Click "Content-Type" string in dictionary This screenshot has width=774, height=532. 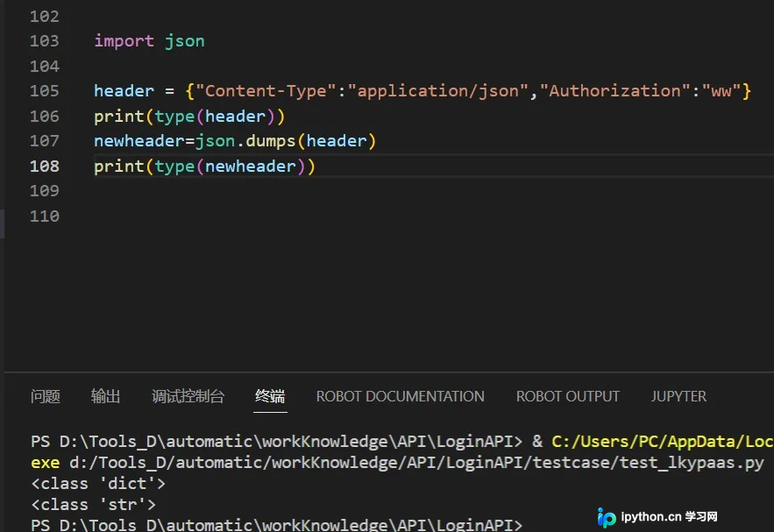(266, 91)
